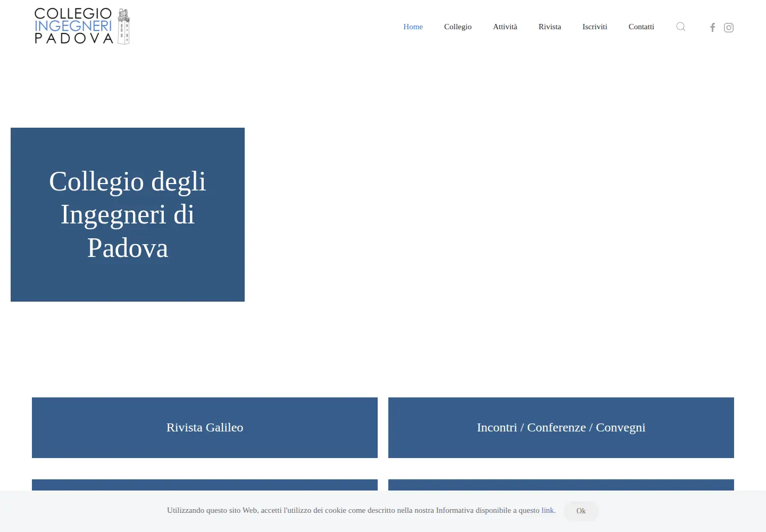Image resolution: width=766 pixels, height=532 pixels.
Task: Accept cookies with the Ok button
Action: (x=581, y=511)
